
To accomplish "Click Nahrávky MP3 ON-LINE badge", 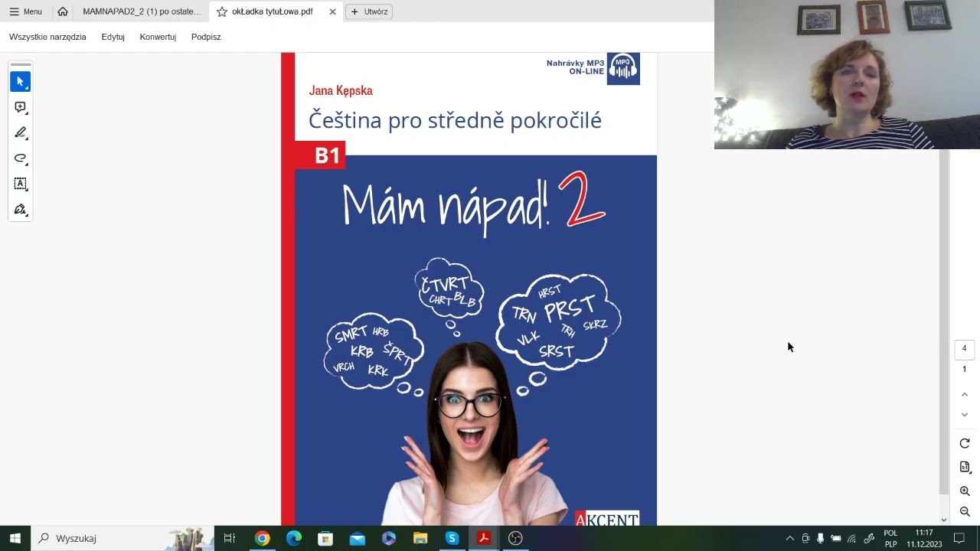I will [593, 67].
